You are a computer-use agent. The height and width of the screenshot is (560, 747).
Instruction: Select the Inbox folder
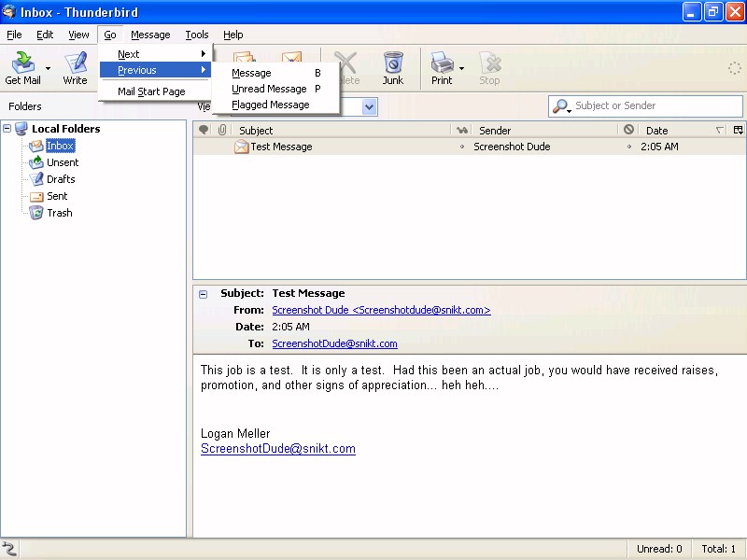pos(60,146)
